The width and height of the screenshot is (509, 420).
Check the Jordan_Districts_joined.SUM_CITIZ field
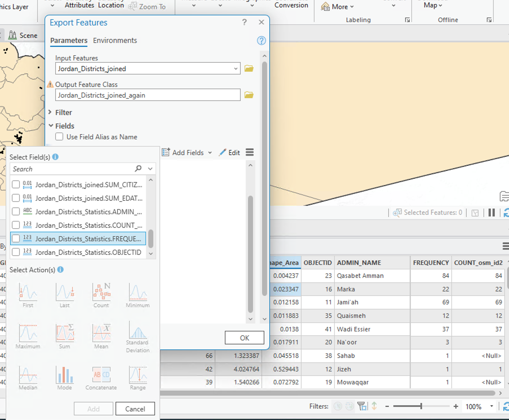coord(16,184)
